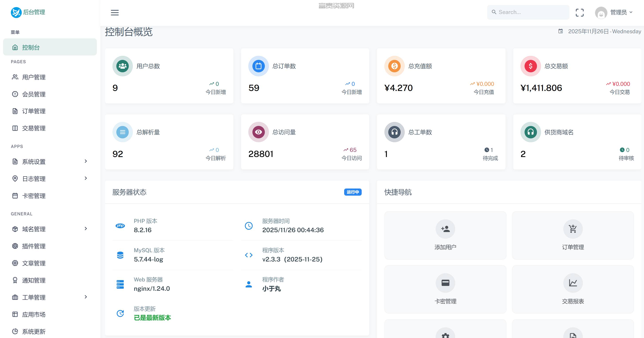Click the 用户总数 users icon
The image size is (644, 338).
click(123, 66)
